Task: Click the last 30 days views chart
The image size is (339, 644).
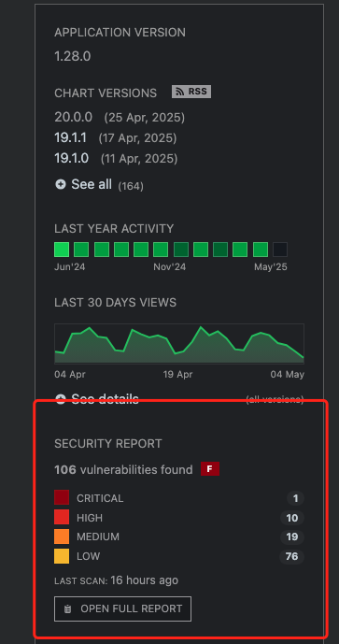Action: pyautogui.click(x=179, y=343)
